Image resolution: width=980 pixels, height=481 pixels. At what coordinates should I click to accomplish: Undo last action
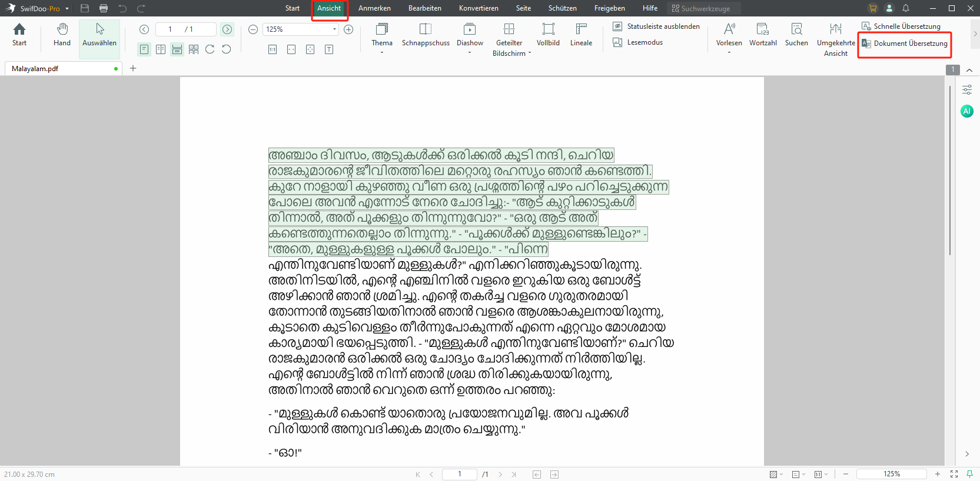click(x=122, y=8)
